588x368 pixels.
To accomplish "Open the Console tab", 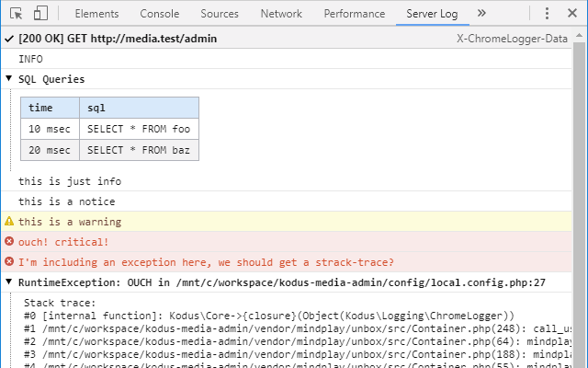I will [160, 14].
